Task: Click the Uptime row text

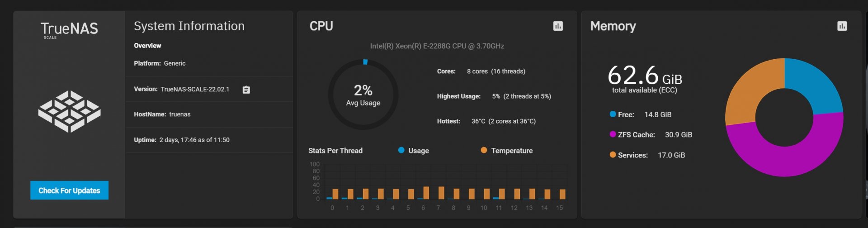Action: (x=182, y=140)
